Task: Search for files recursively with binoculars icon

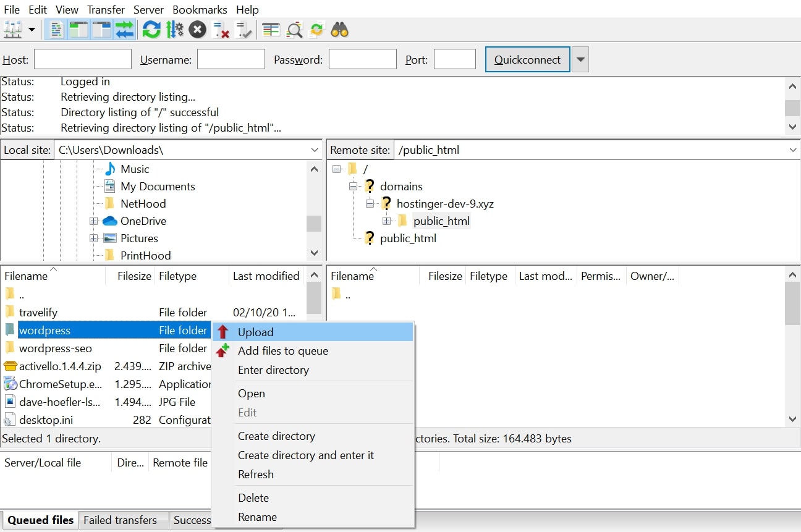Action: click(340, 29)
